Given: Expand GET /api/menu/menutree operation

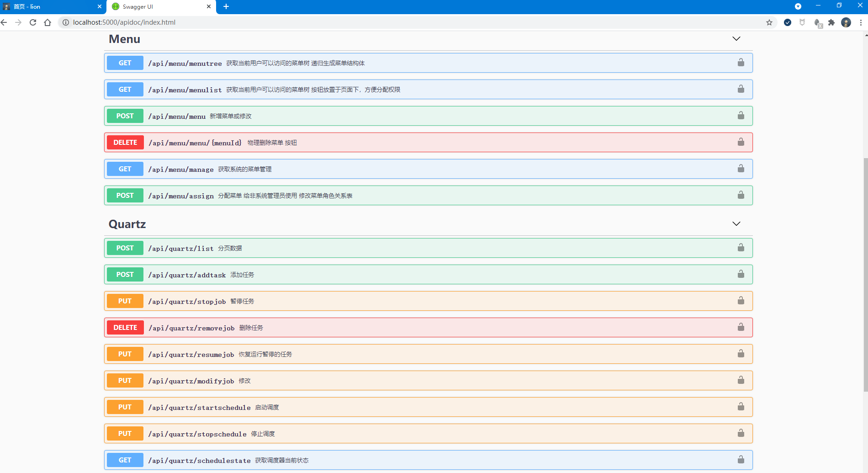Looking at the screenshot, I should [429, 63].
